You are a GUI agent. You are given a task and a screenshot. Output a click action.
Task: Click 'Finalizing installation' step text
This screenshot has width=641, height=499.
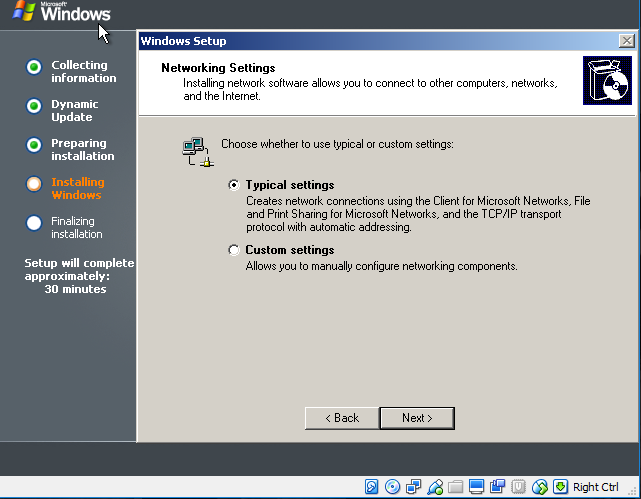coord(76,228)
